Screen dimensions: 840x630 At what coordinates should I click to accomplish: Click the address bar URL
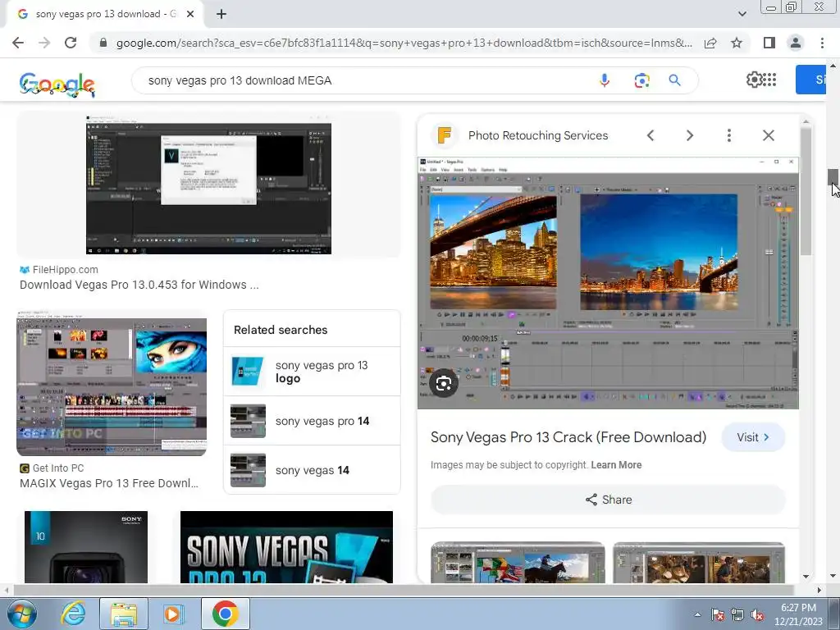(404, 43)
